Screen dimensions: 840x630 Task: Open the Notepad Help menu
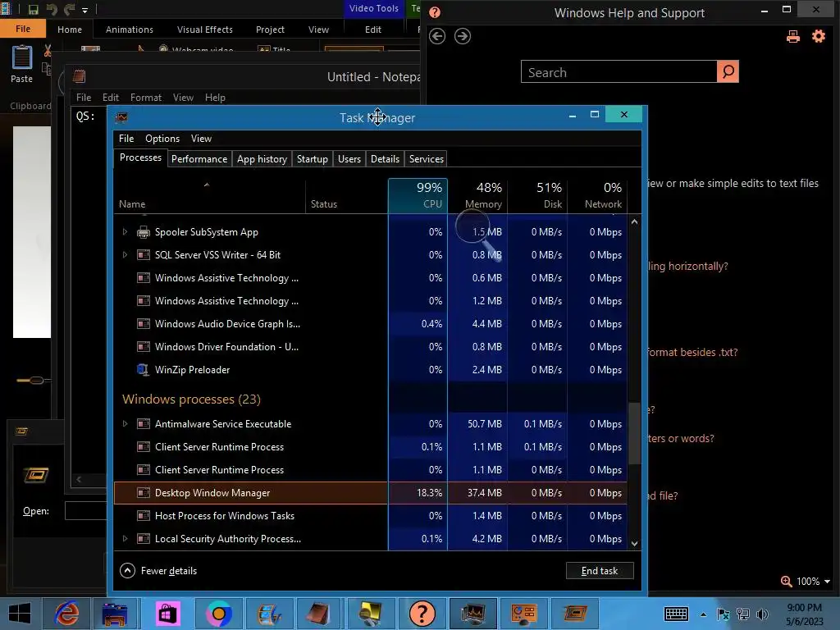coord(215,98)
